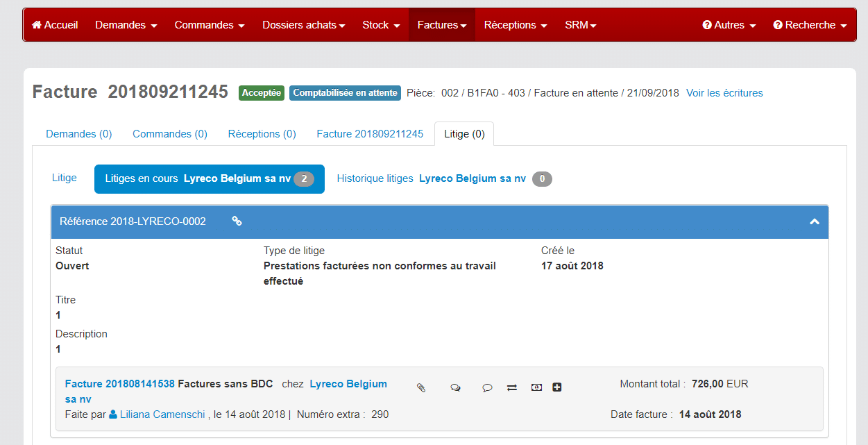Click the Type de litige value text
Image resolution: width=868 pixels, height=445 pixels.
click(380, 274)
